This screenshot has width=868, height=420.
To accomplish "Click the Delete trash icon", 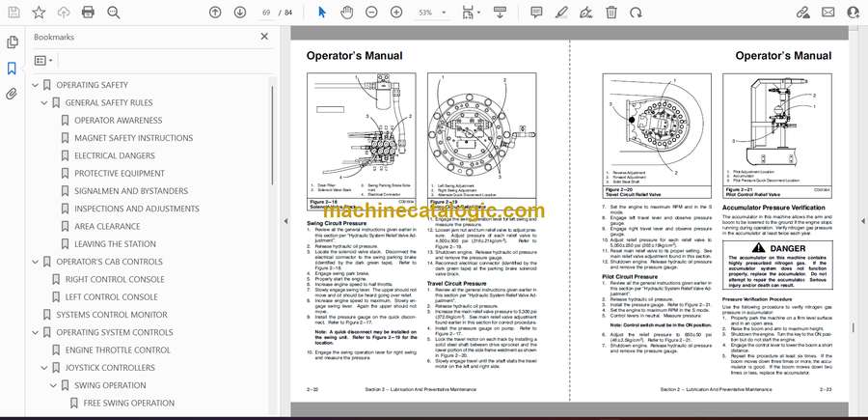I will 611,13.
